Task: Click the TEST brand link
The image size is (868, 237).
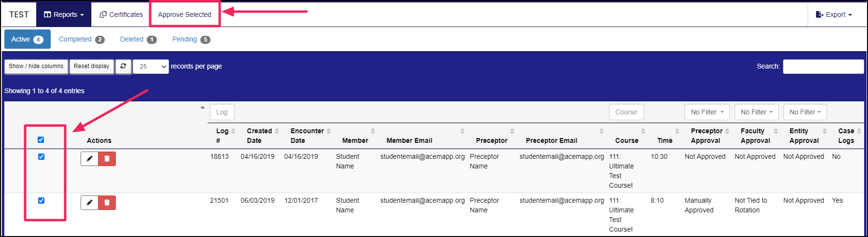Action: [19, 14]
